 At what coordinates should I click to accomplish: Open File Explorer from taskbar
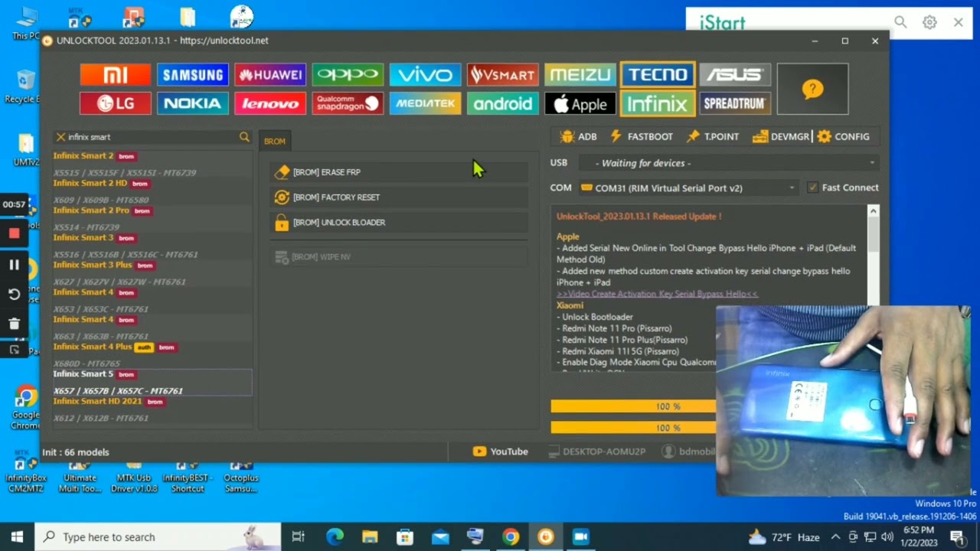[370, 537]
